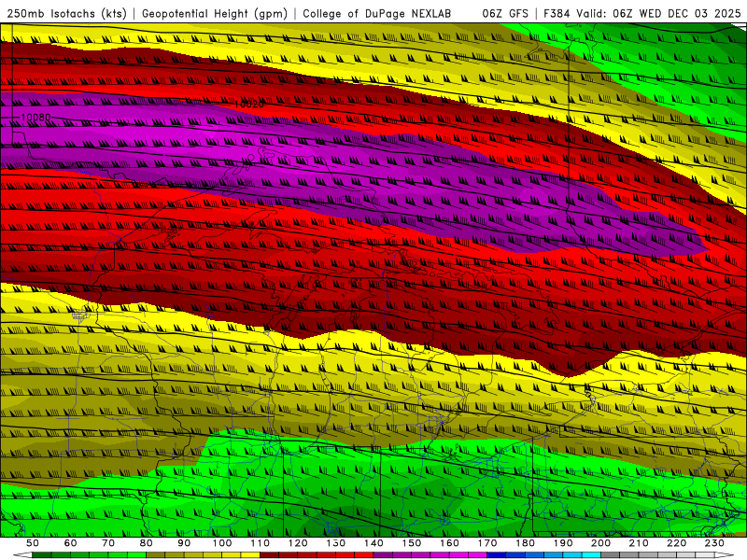Image resolution: width=747 pixels, height=560 pixels.
Task: Click the '230' value on the color scale
Action: click(714, 543)
